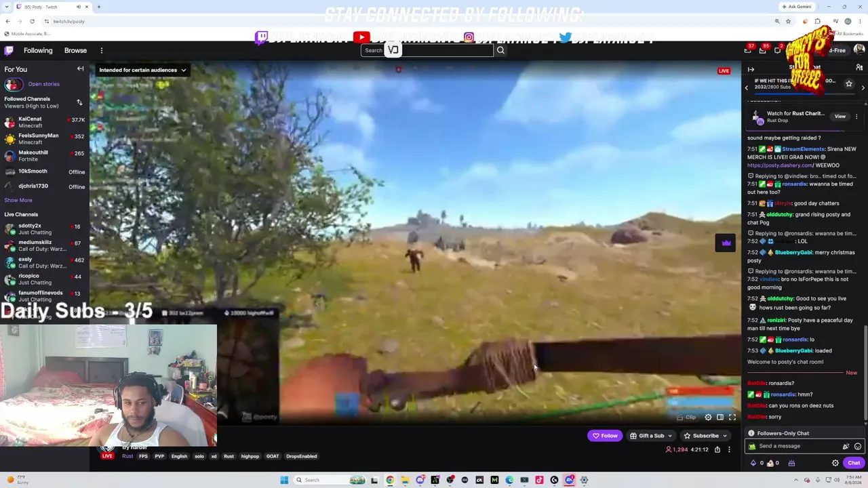Open player settings gear
This screenshot has height=488, width=868.
coord(708,418)
